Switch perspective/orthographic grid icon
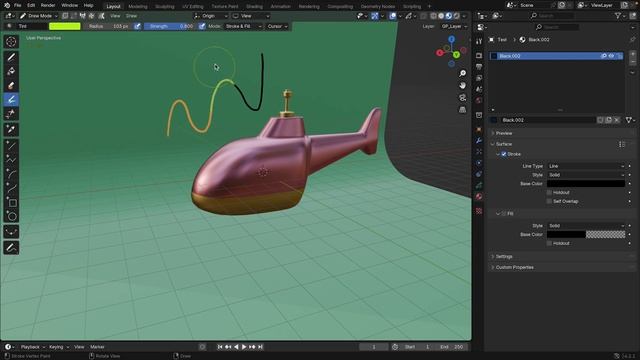 click(462, 109)
